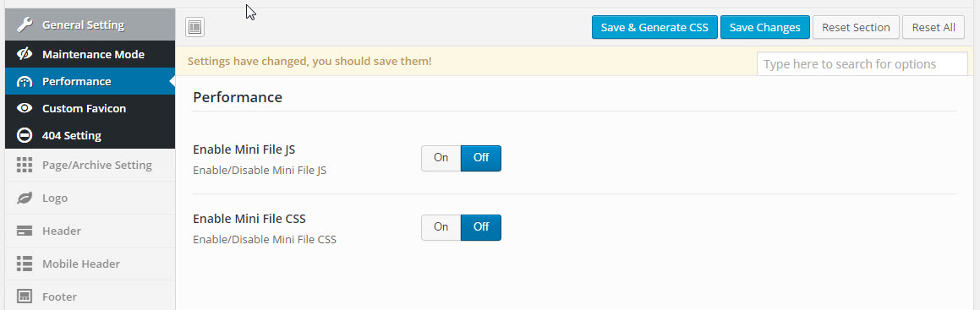Expand all sections using the toolbar panel icon
Image resolution: width=980 pixels, height=310 pixels.
pyautogui.click(x=195, y=27)
